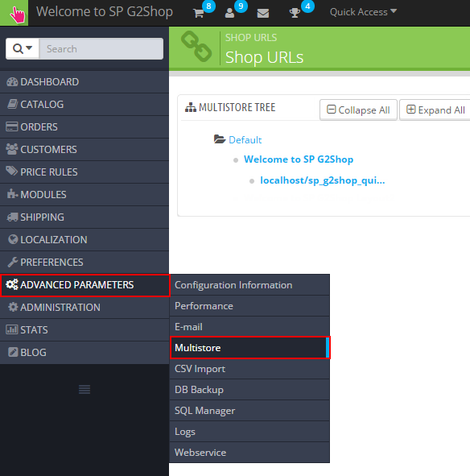Open Multistore in Advanced Parameters submenu
Viewport: 470px width, 476px height.
249,348
